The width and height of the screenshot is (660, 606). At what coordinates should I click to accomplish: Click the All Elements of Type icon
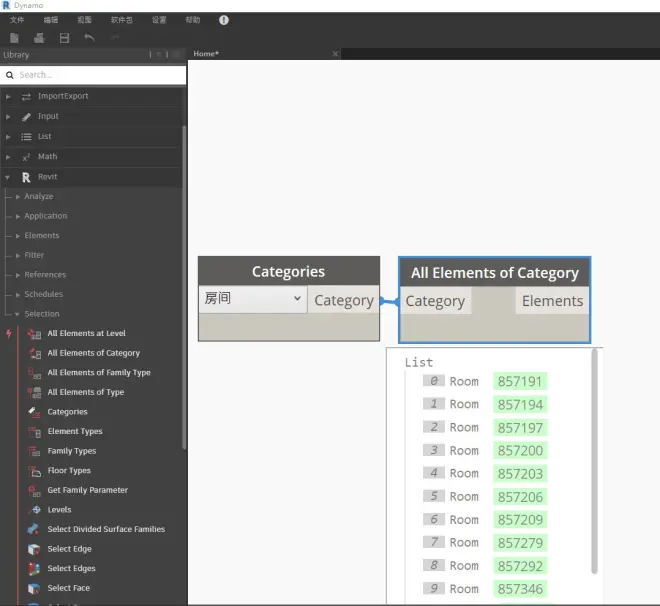pos(35,393)
